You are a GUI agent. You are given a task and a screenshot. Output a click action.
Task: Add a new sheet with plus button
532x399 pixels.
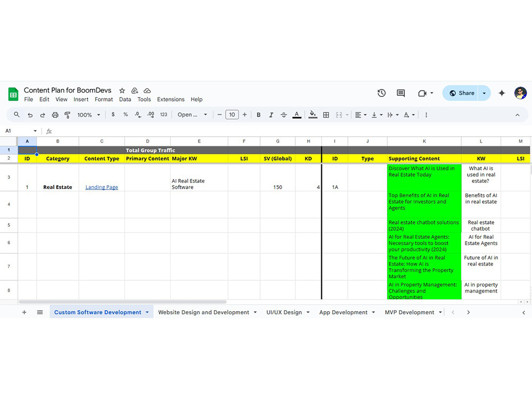point(24,312)
